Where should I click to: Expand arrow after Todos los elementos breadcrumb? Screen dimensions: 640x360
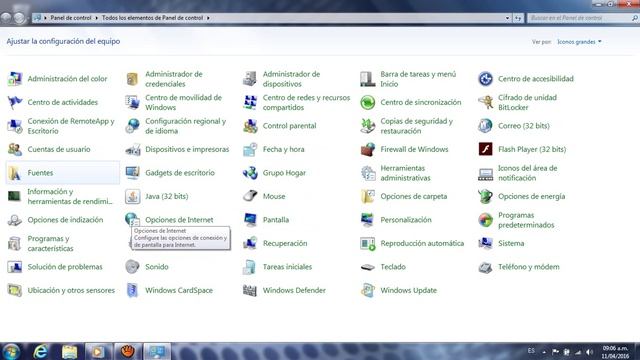coord(208,18)
